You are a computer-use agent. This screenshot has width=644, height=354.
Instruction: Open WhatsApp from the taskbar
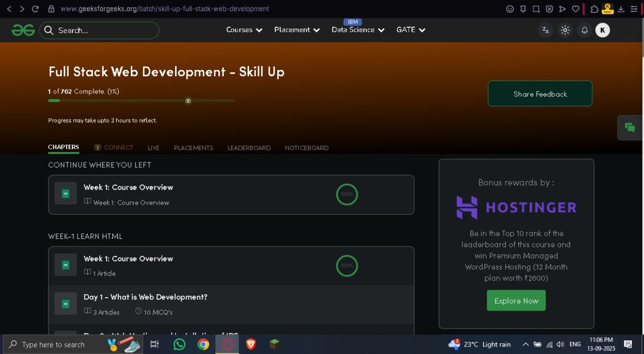coord(179,344)
